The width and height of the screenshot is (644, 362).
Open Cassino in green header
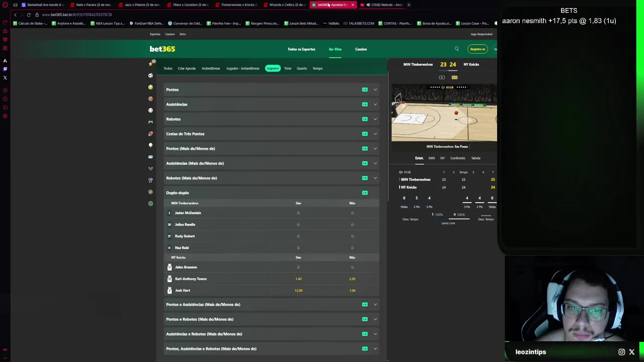(361, 49)
